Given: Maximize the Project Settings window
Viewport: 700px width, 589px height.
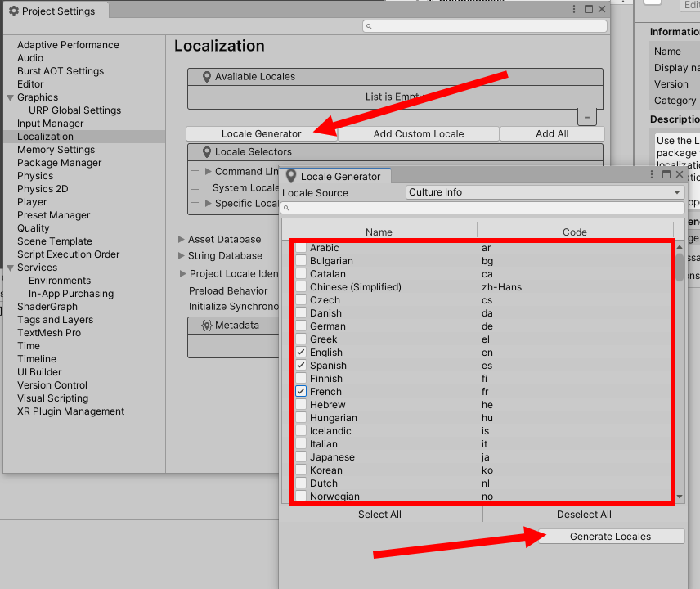Looking at the screenshot, I should [x=589, y=9].
